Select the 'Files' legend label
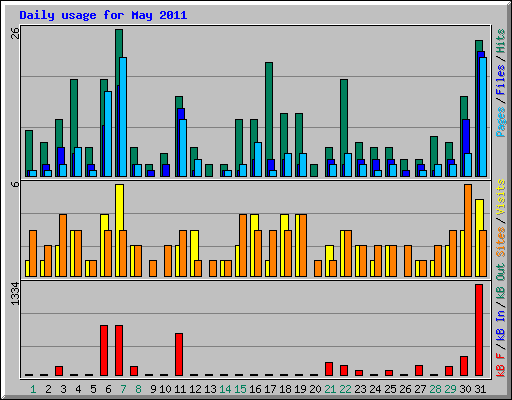This screenshot has height=400, width=512. tap(501, 80)
